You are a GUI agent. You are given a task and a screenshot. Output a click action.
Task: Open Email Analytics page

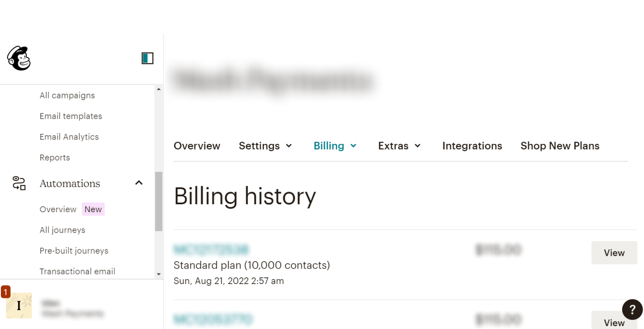[x=69, y=137]
